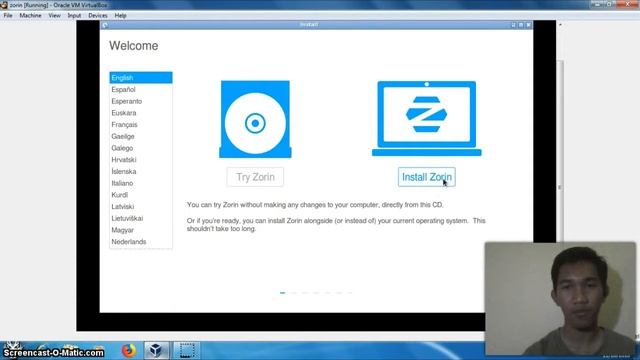Select Euskara language
This screenshot has width=640, height=360.
141,113
